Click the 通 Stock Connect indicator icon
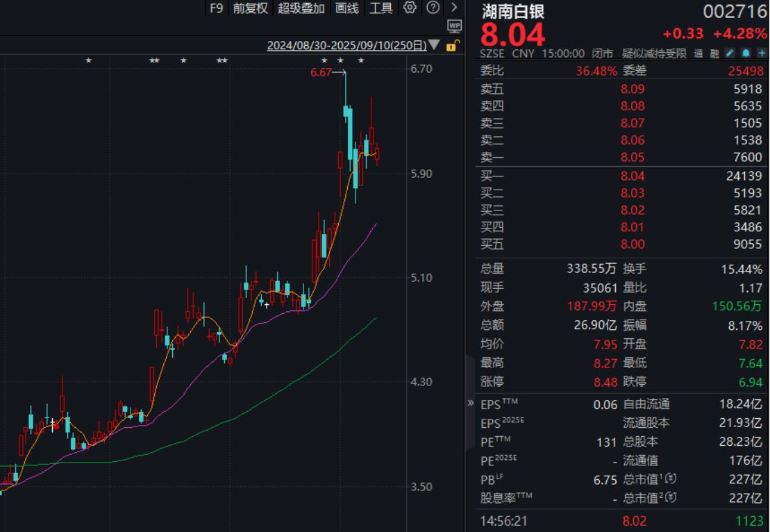Screen dimensions: 770x532 point(698,53)
